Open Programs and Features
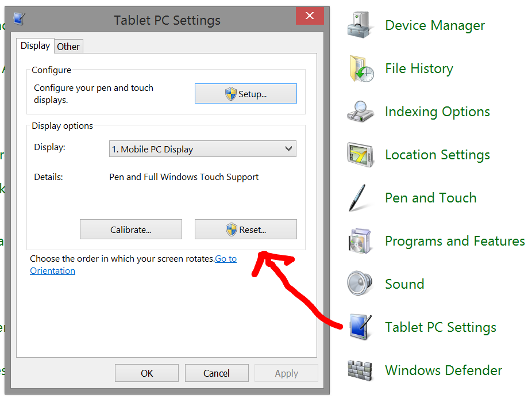 pyautogui.click(x=454, y=241)
